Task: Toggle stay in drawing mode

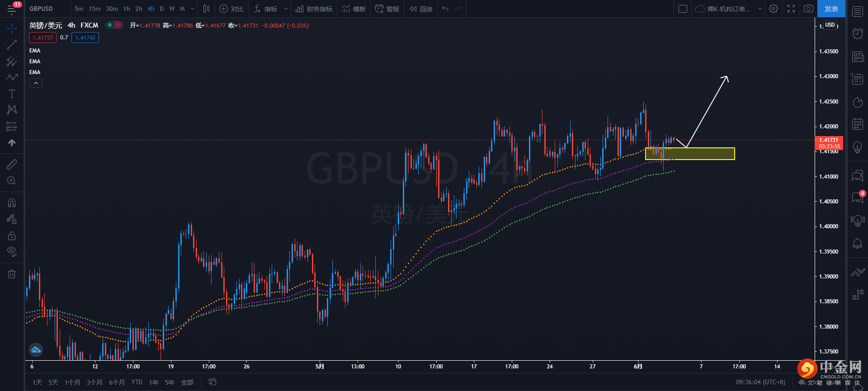Action: pos(12,219)
